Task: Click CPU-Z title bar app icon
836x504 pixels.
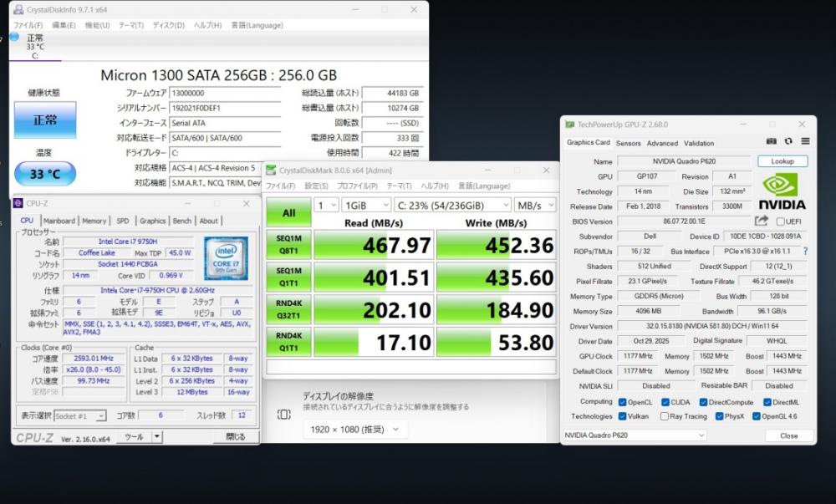Action: pyautogui.click(x=18, y=203)
